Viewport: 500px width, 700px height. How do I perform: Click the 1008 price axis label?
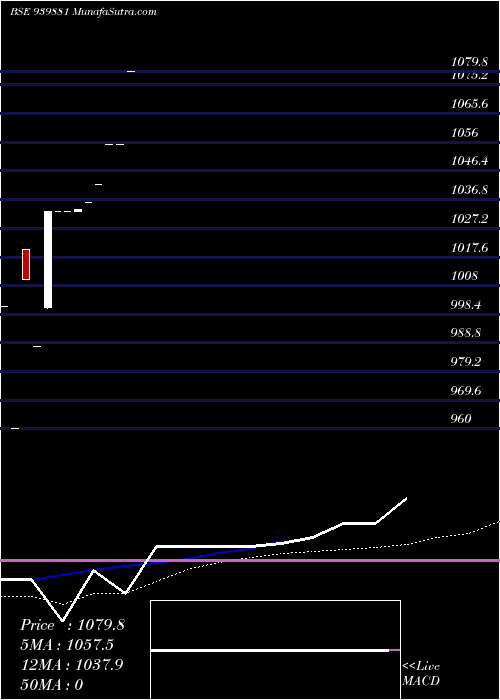pyautogui.click(x=464, y=276)
